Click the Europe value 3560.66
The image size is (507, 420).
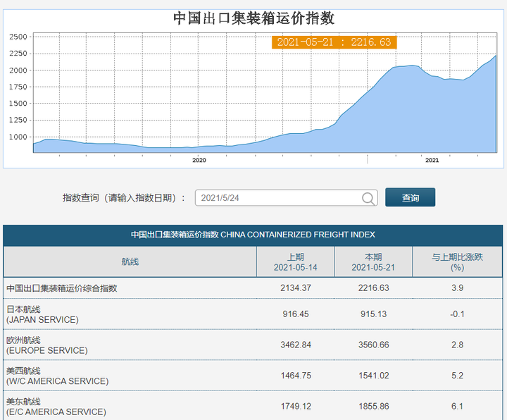pos(373,345)
